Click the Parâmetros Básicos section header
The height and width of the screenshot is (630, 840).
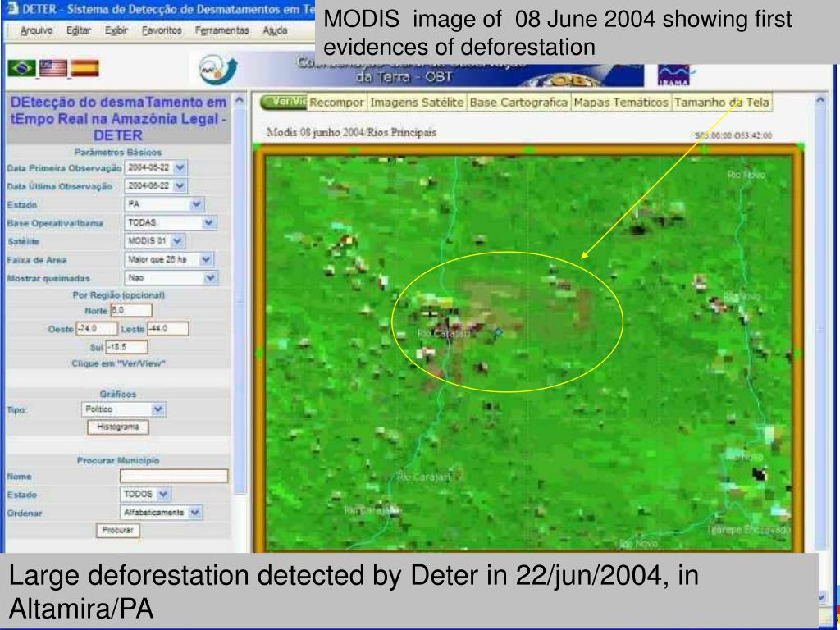pos(118,152)
